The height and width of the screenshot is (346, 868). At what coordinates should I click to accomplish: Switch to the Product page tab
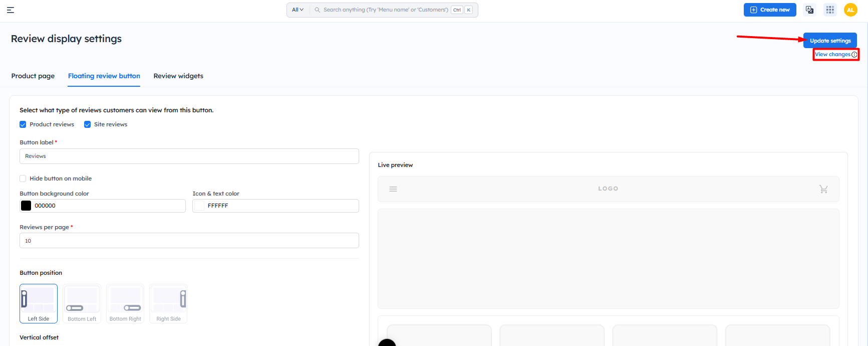coord(33,76)
